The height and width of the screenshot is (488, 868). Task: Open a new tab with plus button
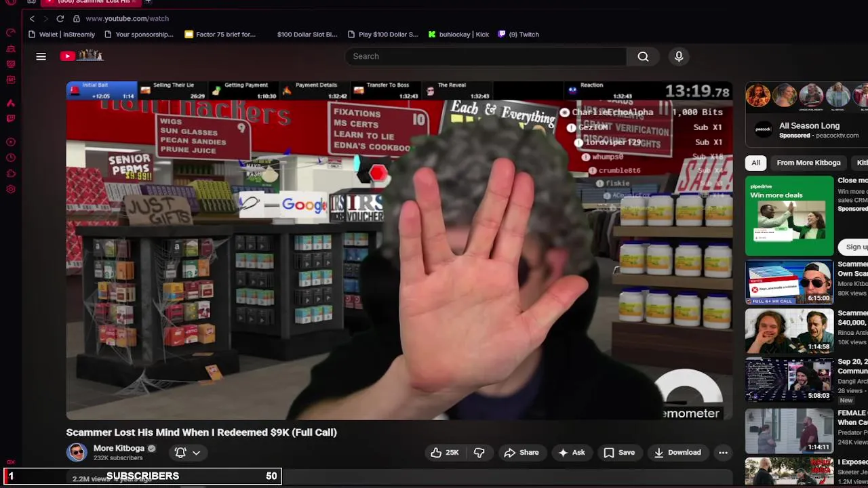coord(148,2)
